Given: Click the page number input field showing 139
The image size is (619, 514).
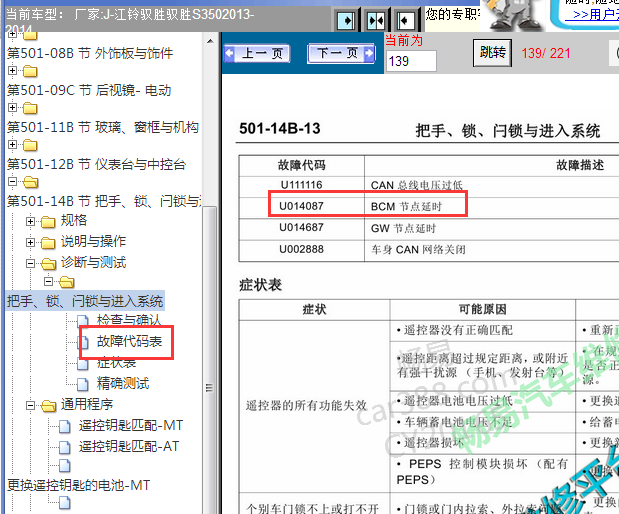Looking at the screenshot, I should [x=411, y=61].
